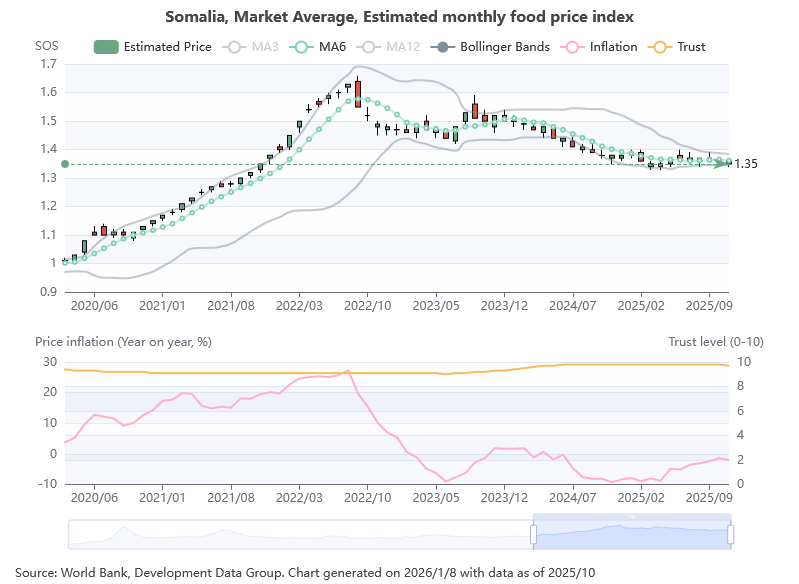
Task: Hide the Inflation series via its label
Action: [612, 47]
